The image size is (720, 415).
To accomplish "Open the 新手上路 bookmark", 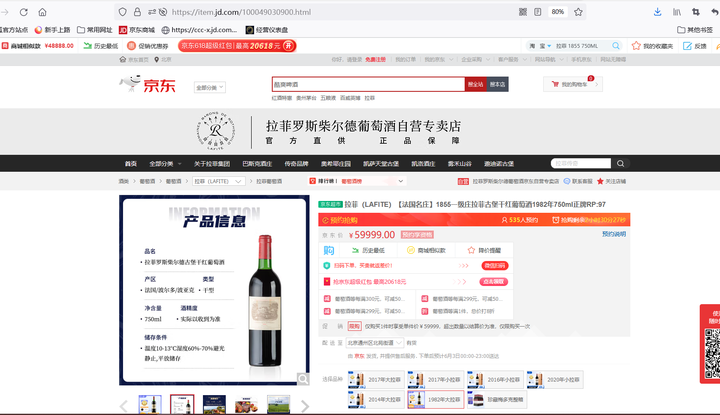I will click(x=52, y=30).
